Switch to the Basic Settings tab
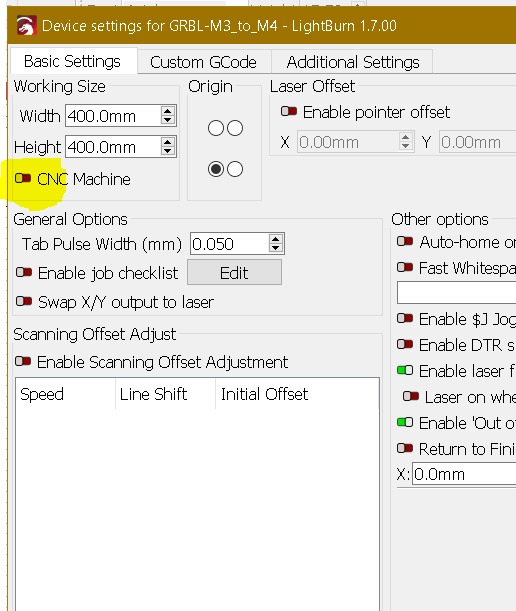 (73, 61)
